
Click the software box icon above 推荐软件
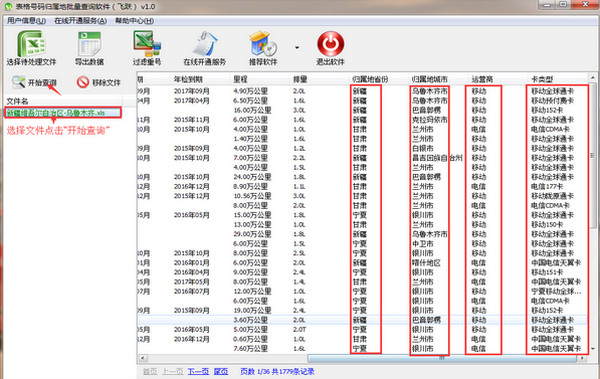[263, 44]
